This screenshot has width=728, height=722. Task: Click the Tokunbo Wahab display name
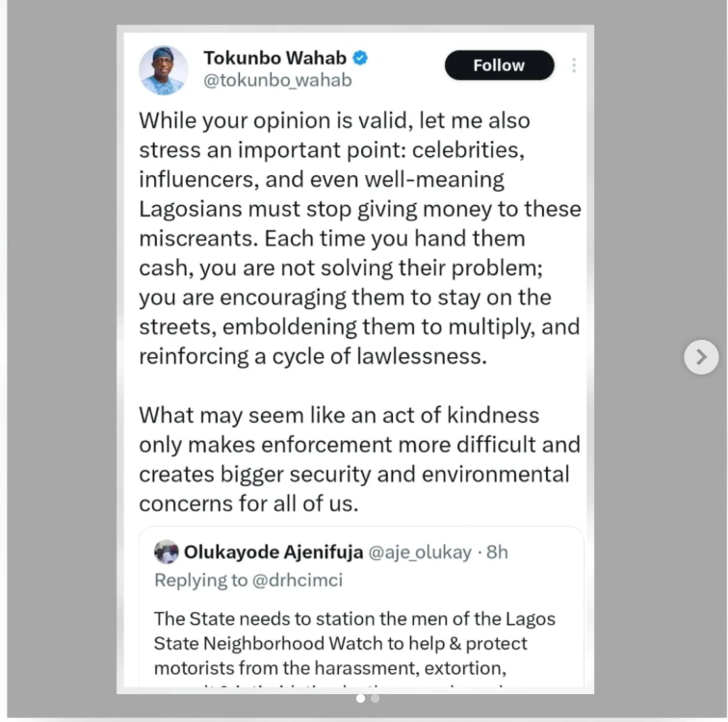[x=274, y=58]
